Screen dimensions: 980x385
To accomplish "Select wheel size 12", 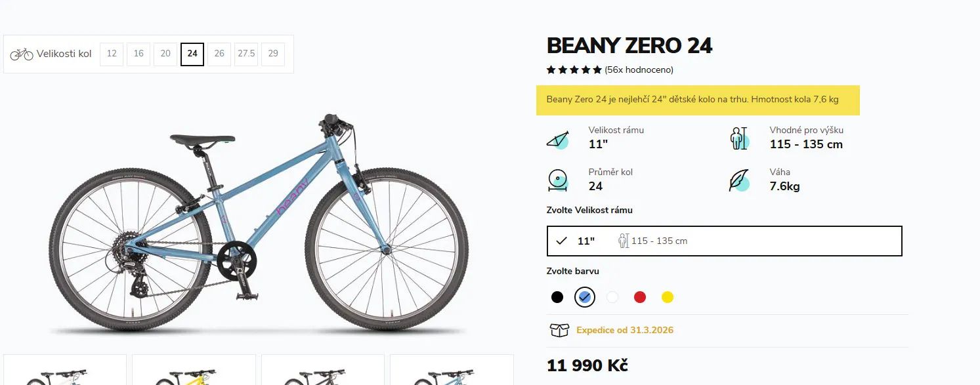I will point(112,54).
